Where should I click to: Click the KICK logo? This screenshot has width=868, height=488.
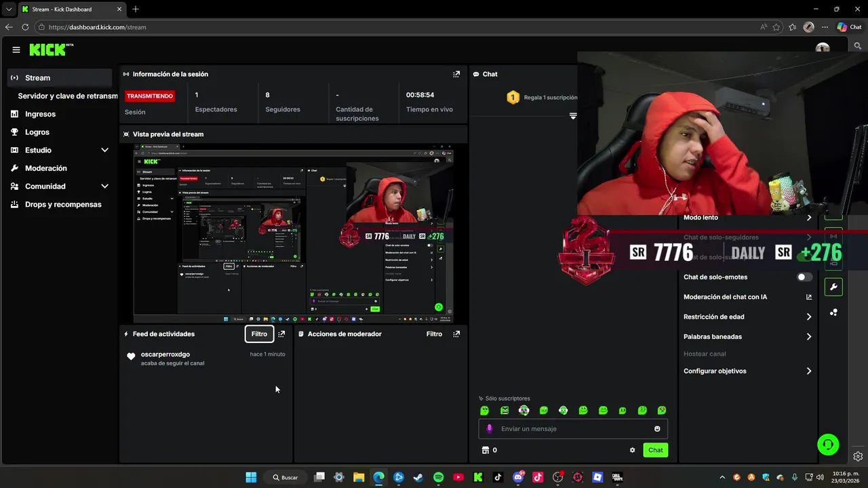[51, 49]
